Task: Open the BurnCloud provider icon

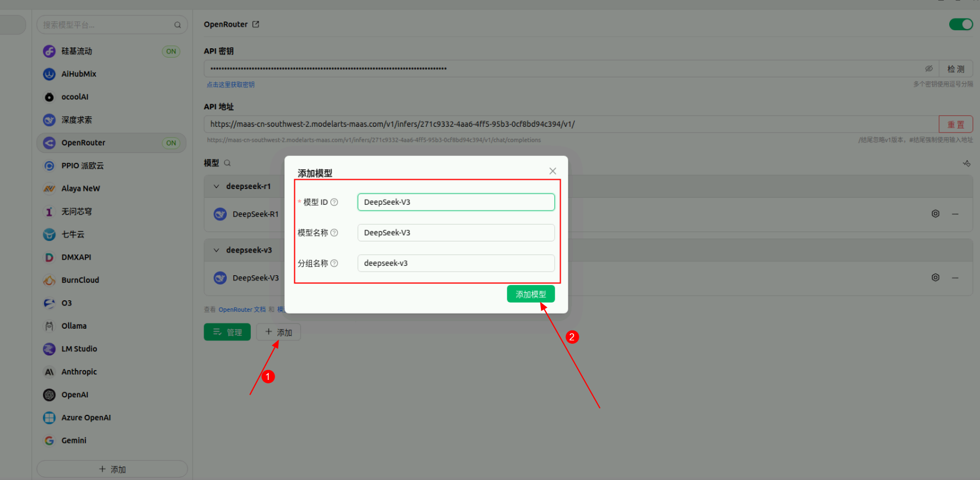Action: click(x=49, y=280)
